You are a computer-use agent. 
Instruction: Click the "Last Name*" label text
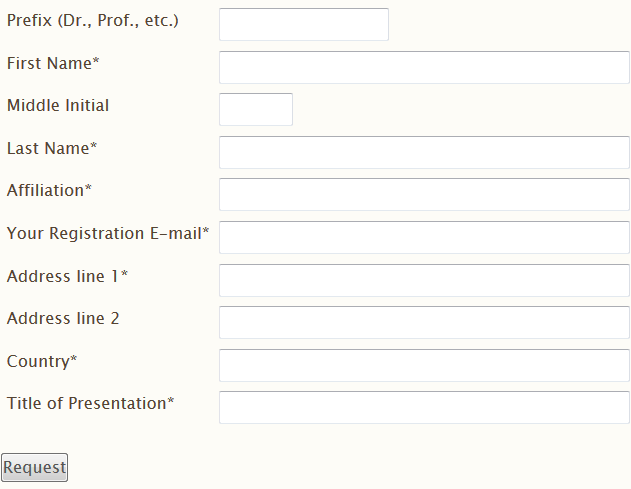coord(52,148)
